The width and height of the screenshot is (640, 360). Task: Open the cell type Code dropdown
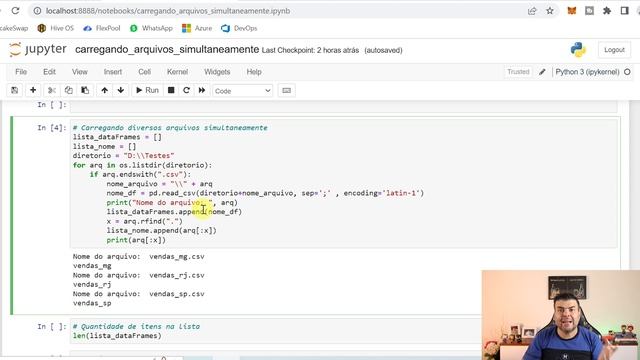[x=242, y=91]
